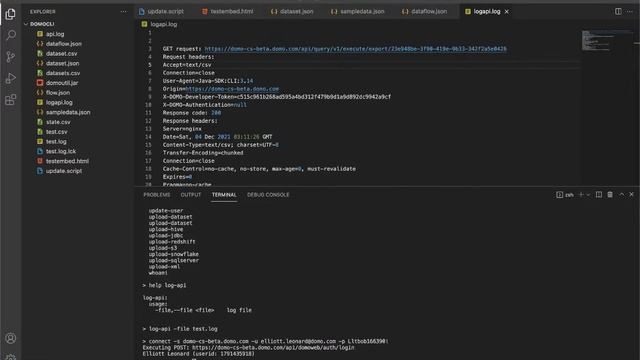Open dataflow.json in the explorer
The height and width of the screenshot is (360, 640).
64,44
